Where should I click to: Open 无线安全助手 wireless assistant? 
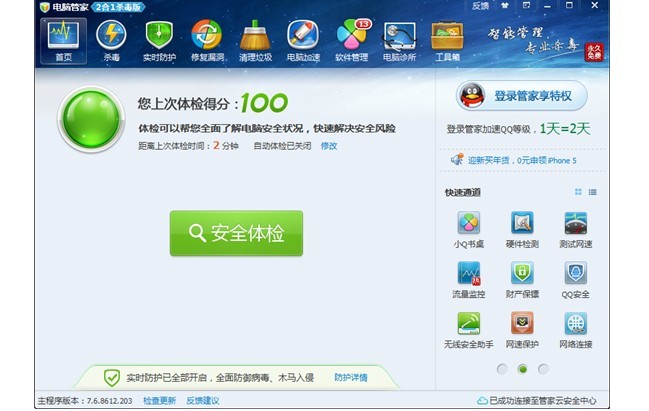[469, 330]
